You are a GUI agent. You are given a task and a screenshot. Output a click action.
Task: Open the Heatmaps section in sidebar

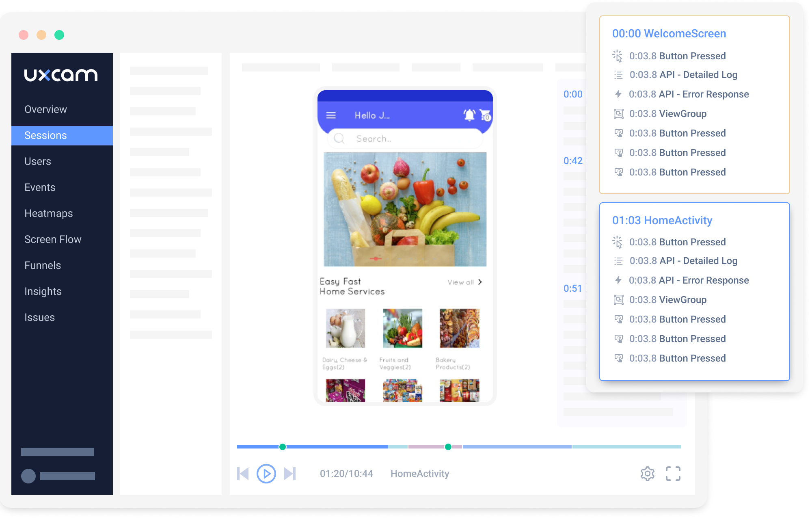click(49, 213)
